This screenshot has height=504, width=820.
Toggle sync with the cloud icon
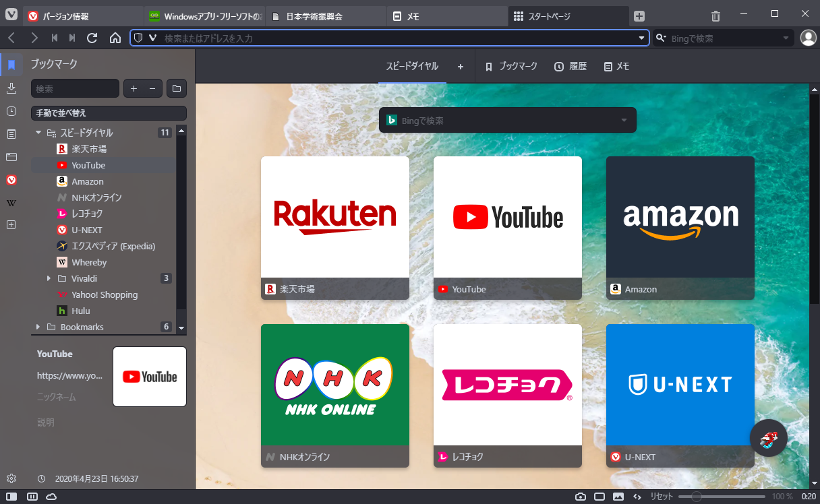(x=51, y=497)
